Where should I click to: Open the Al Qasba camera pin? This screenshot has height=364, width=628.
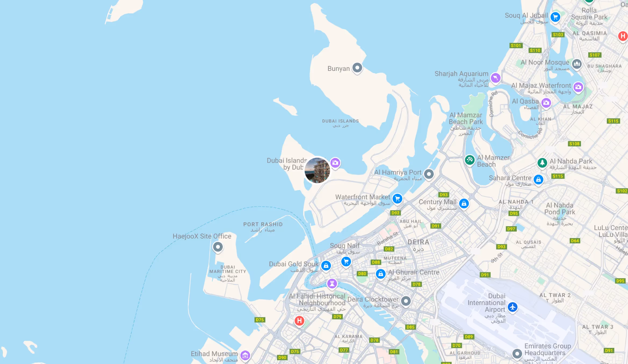(x=546, y=103)
